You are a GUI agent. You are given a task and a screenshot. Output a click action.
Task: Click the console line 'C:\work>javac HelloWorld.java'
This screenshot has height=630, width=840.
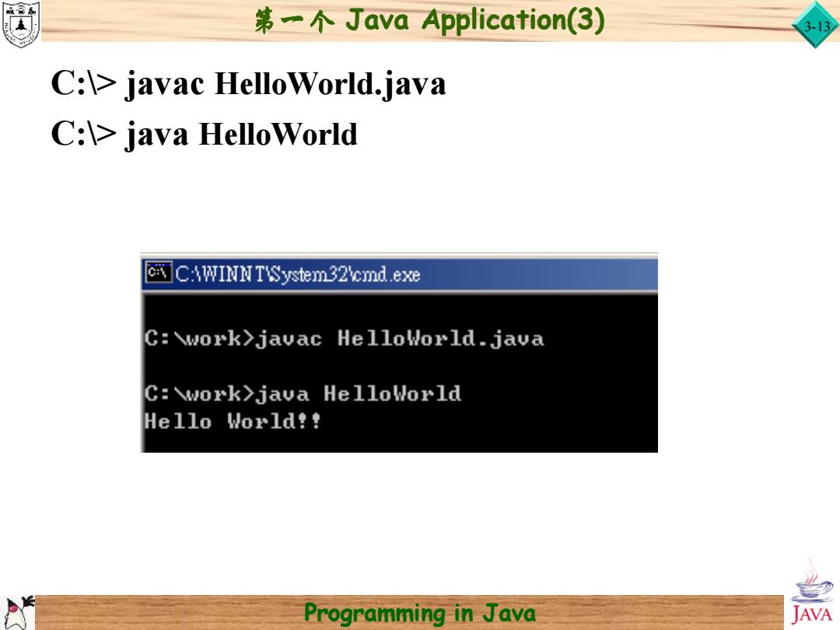(x=344, y=339)
